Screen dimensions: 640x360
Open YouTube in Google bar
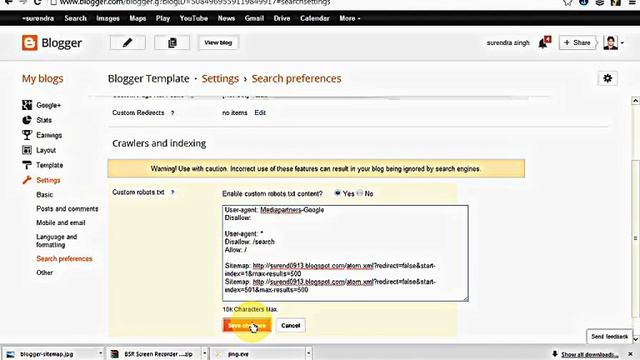tap(193, 18)
